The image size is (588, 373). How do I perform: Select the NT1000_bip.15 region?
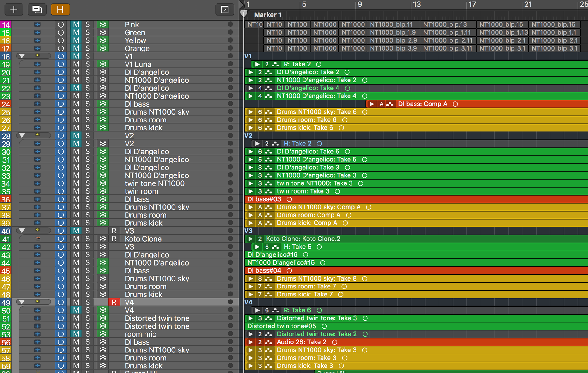point(503,24)
